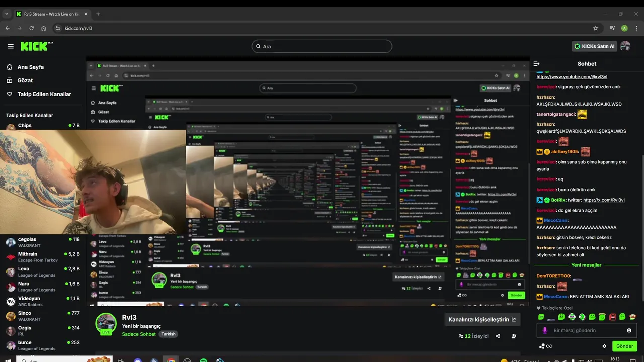Screen dimensions: 644x362
Task: Click the user icon right of share
Action: (x=514, y=336)
